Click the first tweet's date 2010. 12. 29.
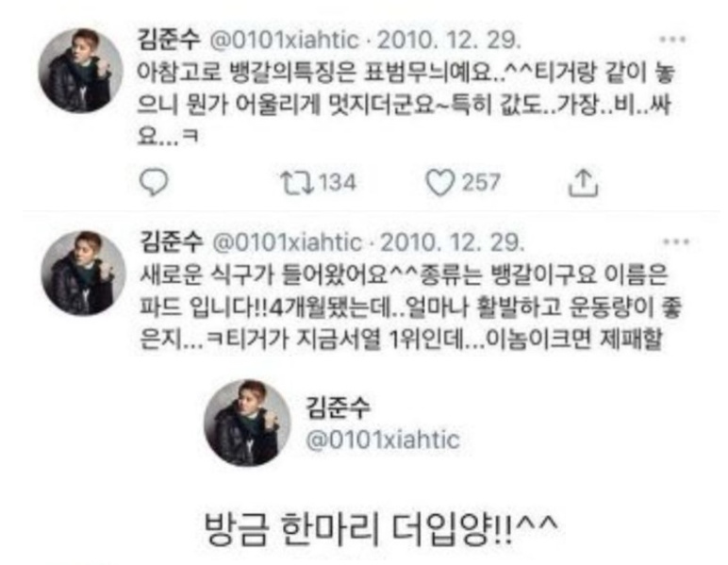 [x=449, y=41]
